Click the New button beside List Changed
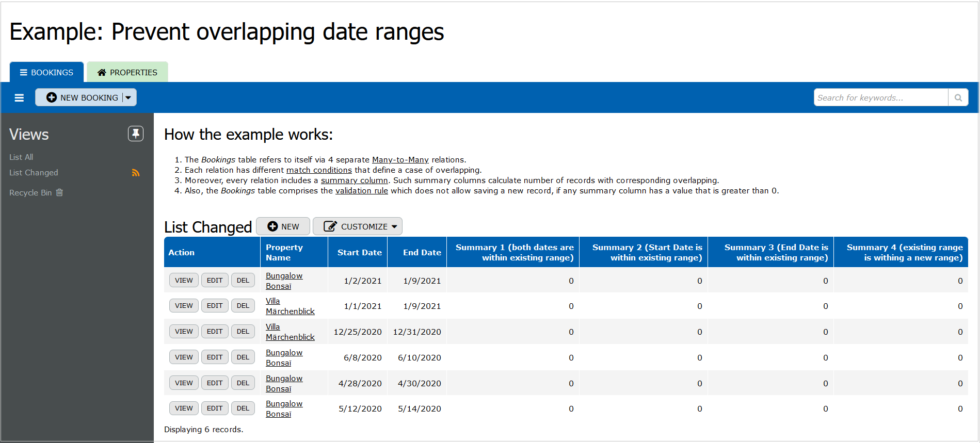The image size is (980, 443). [x=283, y=226]
